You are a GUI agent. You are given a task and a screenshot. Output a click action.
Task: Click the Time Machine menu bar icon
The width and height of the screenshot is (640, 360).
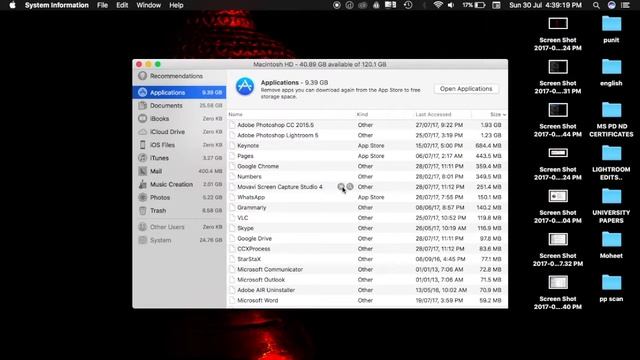click(x=408, y=5)
